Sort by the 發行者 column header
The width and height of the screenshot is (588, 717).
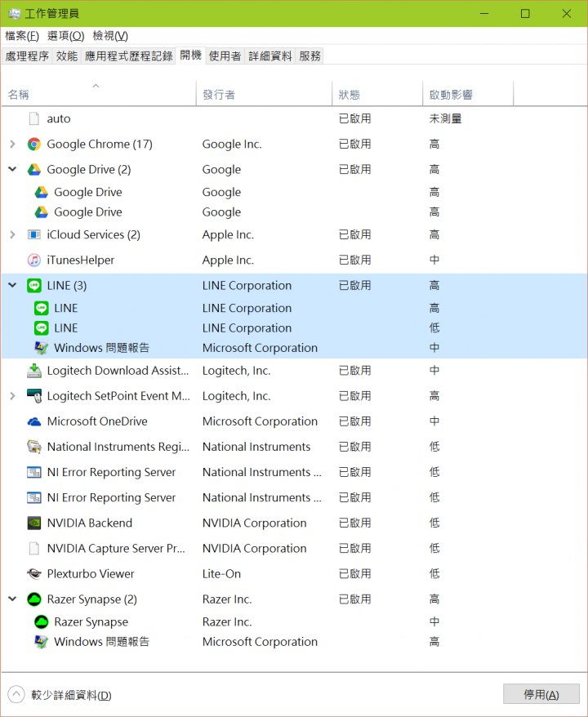point(265,94)
